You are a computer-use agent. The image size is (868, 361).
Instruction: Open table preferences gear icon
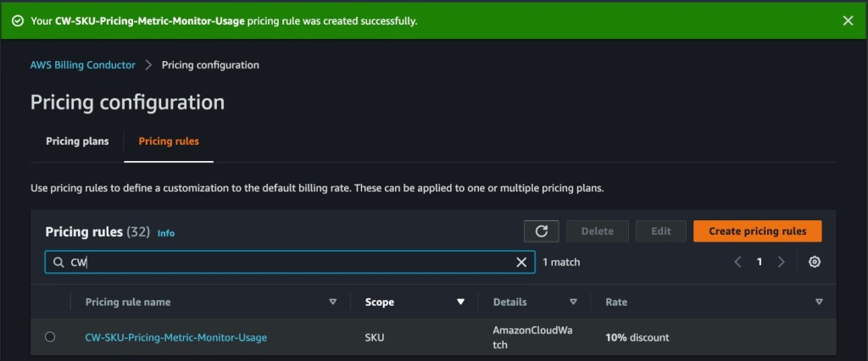(815, 262)
